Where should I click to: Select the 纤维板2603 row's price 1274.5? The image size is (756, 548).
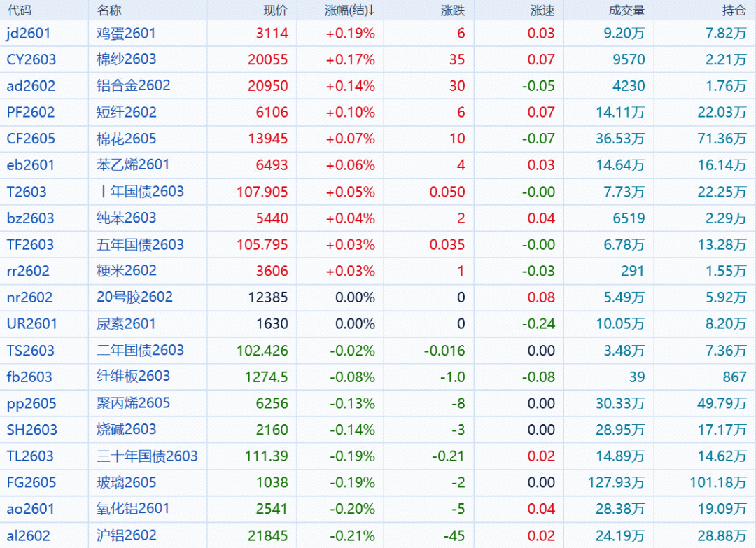click(266, 377)
